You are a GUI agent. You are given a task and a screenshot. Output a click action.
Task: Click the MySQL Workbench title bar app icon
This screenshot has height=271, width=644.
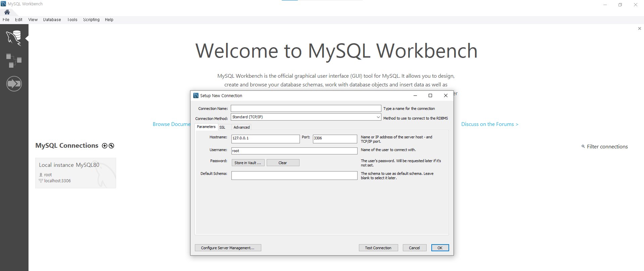click(3, 4)
